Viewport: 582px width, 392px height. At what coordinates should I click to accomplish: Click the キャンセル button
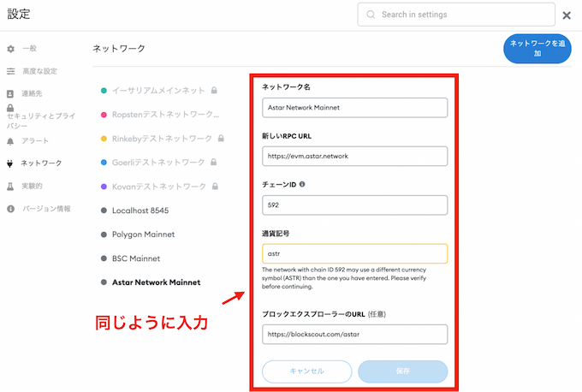(x=307, y=371)
